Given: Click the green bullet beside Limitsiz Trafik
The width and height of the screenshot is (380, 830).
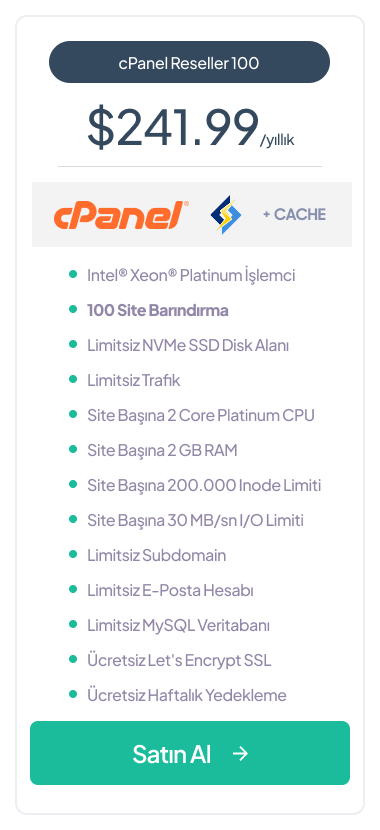Looking at the screenshot, I should [73, 380].
